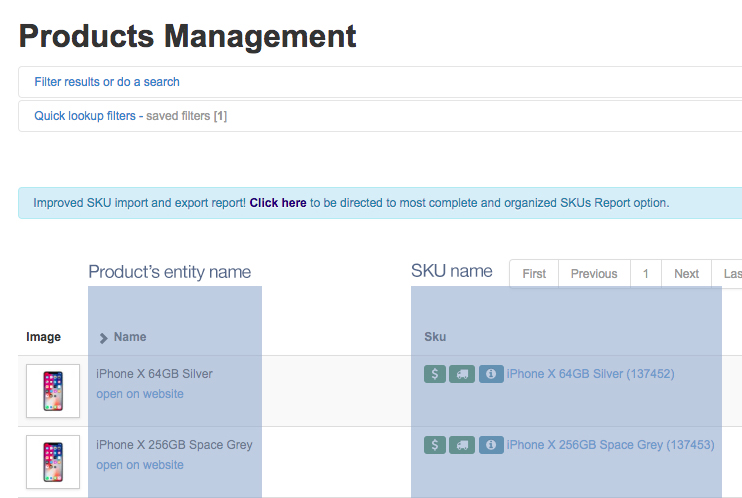
Task: Expand Filter results or do a search
Action: 107,82
